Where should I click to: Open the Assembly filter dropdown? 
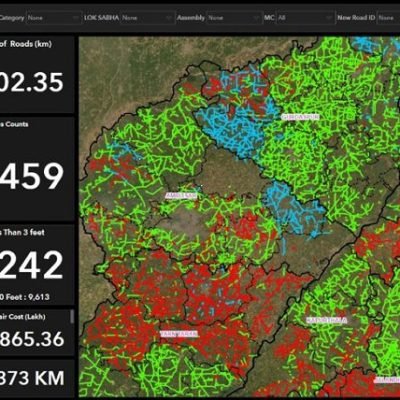click(x=234, y=18)
